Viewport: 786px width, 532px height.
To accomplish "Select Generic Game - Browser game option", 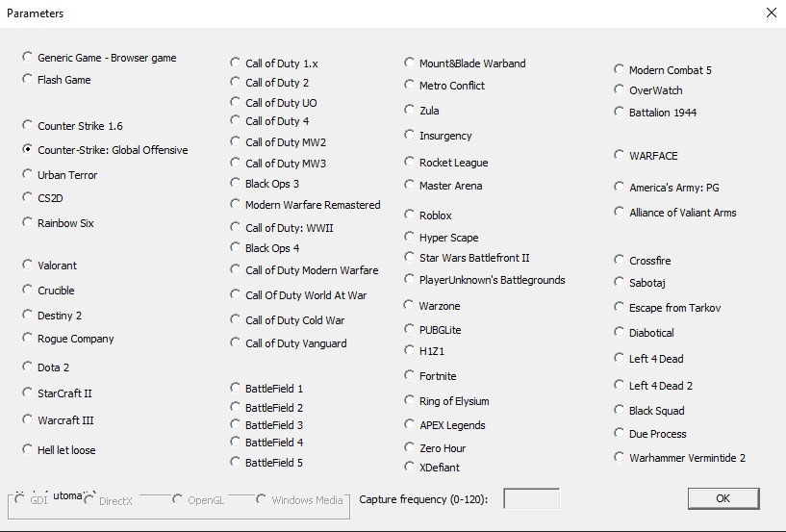I will pos(28,57).
